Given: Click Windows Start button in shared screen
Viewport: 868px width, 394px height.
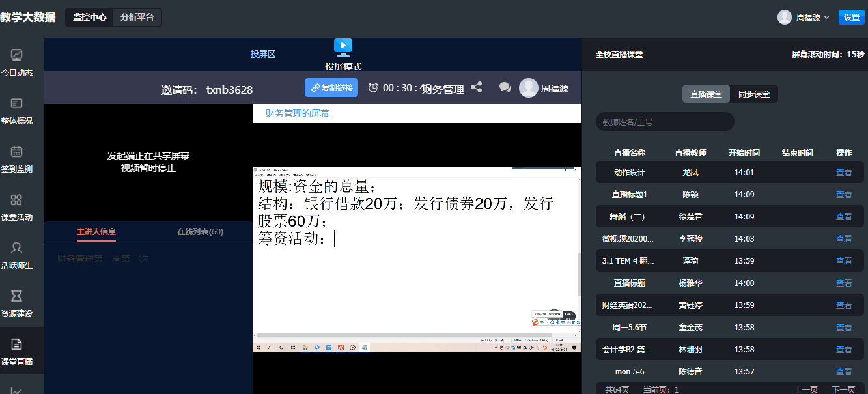Looking at the screenshot, I should point(259,348).
